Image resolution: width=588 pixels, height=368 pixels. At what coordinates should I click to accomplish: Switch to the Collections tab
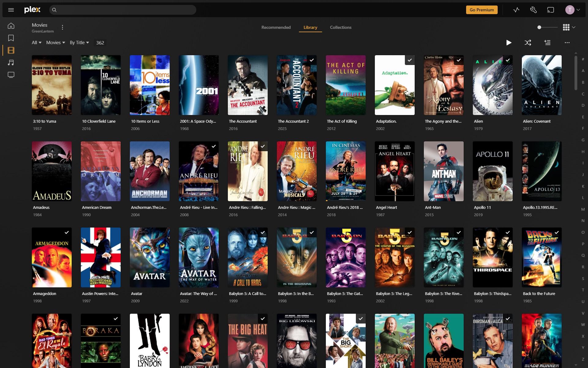tap(341, 27)
